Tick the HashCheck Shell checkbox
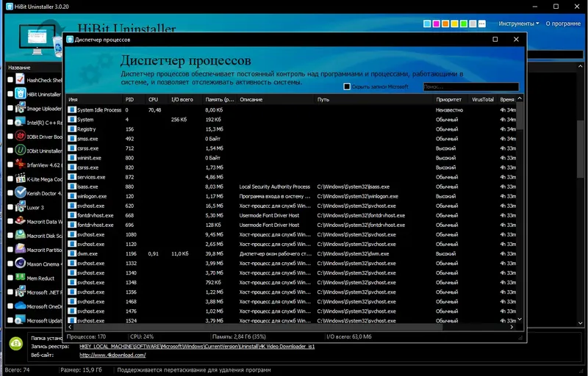The height and width of the screenshot is (376, 588). (x=10, y=80)
